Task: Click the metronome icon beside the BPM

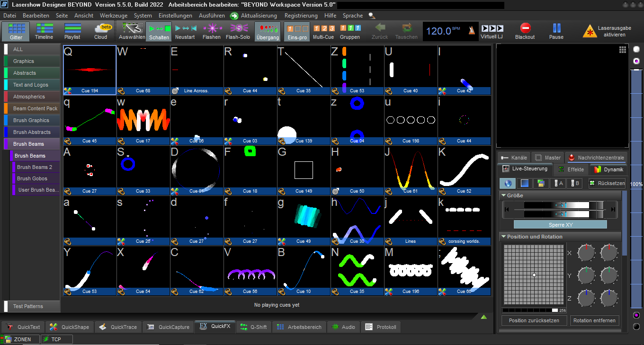Action: [x=471, y=31]
